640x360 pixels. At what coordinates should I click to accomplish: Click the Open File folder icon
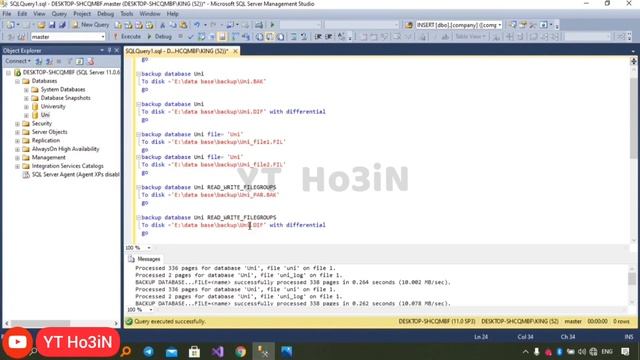(x=41, y=25)
